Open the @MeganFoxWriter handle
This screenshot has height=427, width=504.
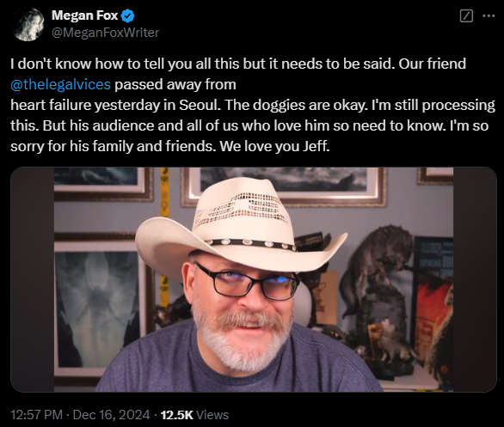106,33
